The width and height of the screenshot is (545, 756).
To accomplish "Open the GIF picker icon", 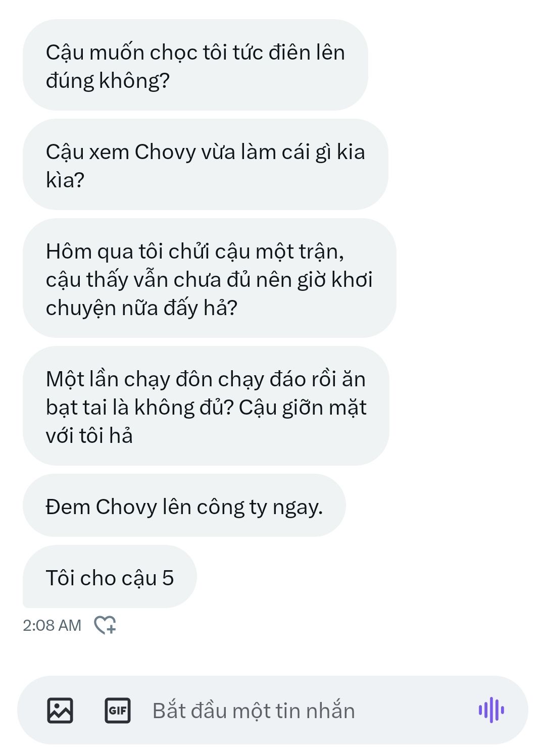I will coord(118,711).
